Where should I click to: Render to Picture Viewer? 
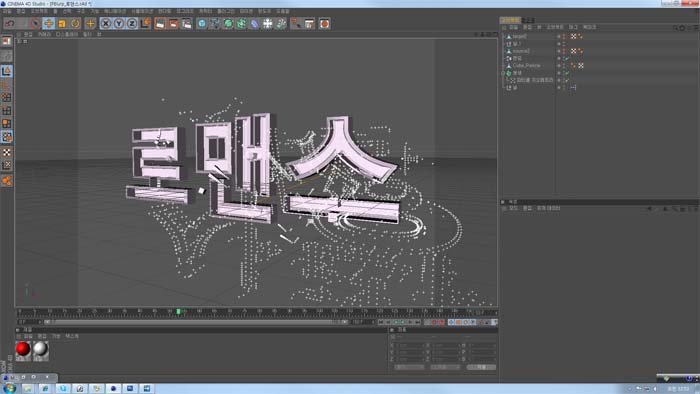(173, 23)
